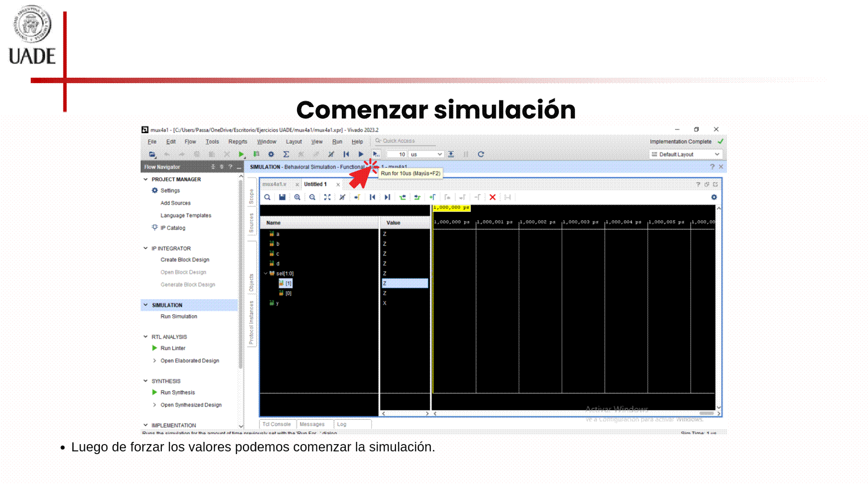The width and height of the screenshot is (868, 488).
Task: Click the Relaunch Simulation circular arrow icon
Action: tap(481, 154)
